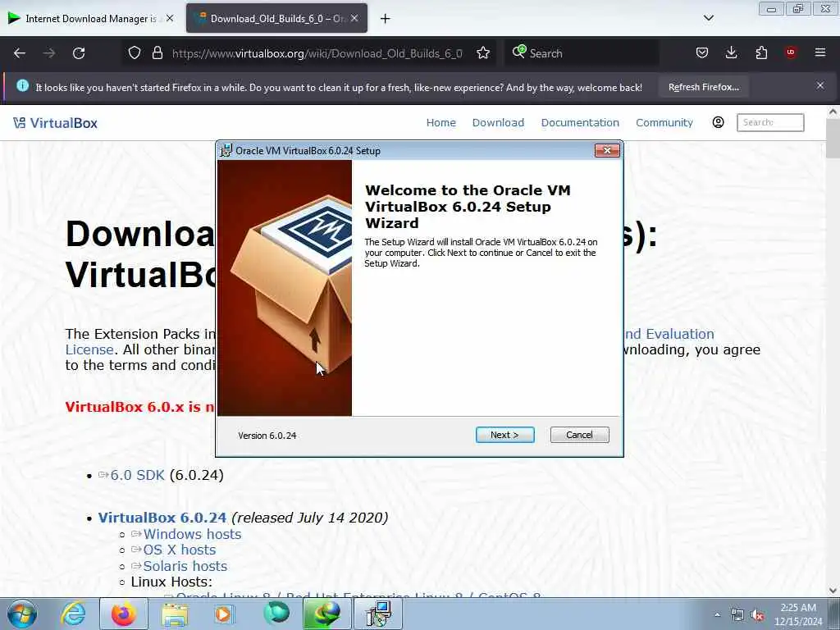This screenshot has height=630, width=840.
Task: Click the License link in the paragraph
Action: (x=89, y=349)
